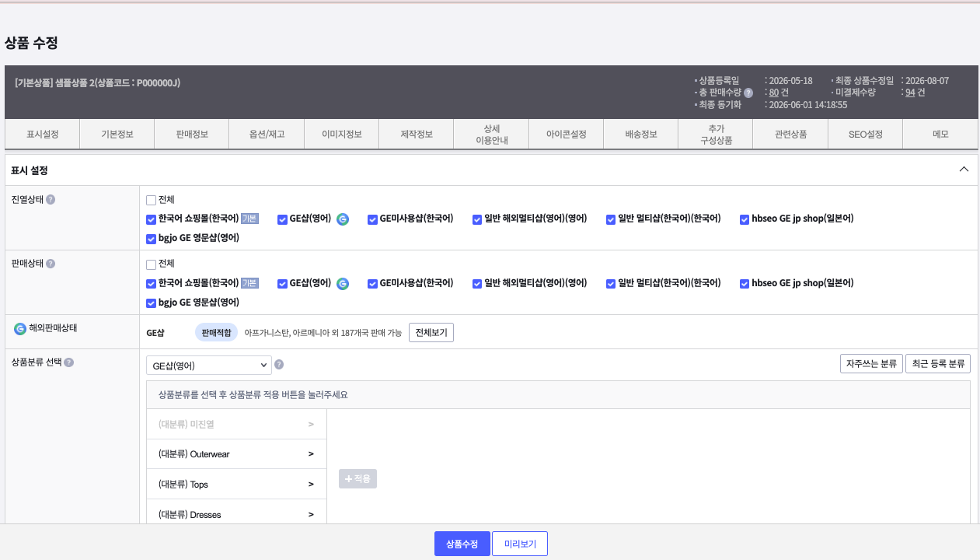Open the GE샵(영어) shop dropdown
This screenshot has height=560, width=980.
(x=208, y=365)
